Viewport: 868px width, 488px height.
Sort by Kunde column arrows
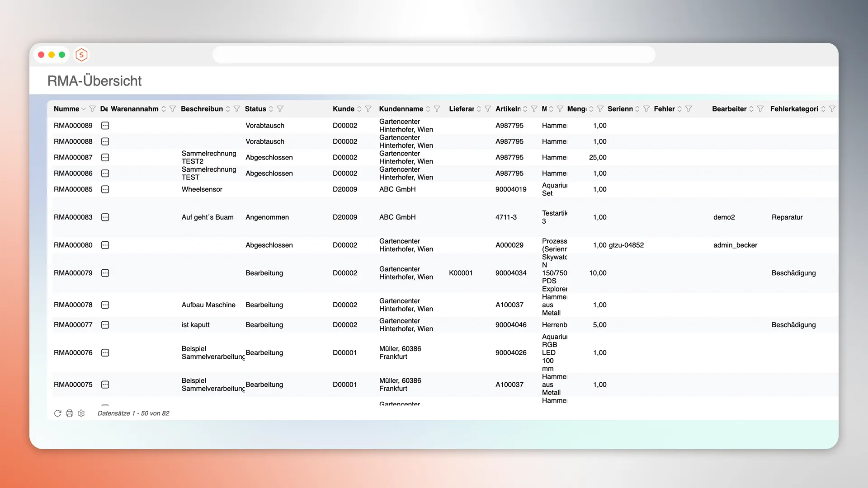click(x=359, y=109)
